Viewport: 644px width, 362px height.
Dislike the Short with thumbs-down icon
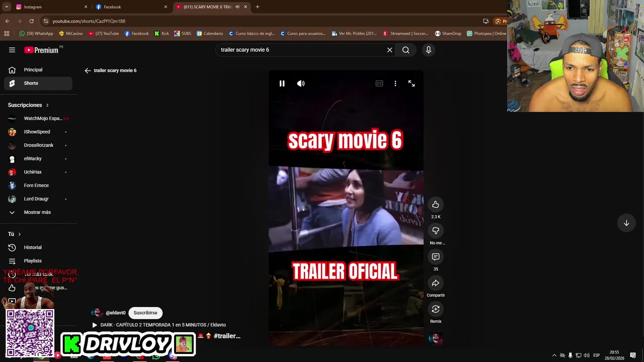click(x=436, y=231)
